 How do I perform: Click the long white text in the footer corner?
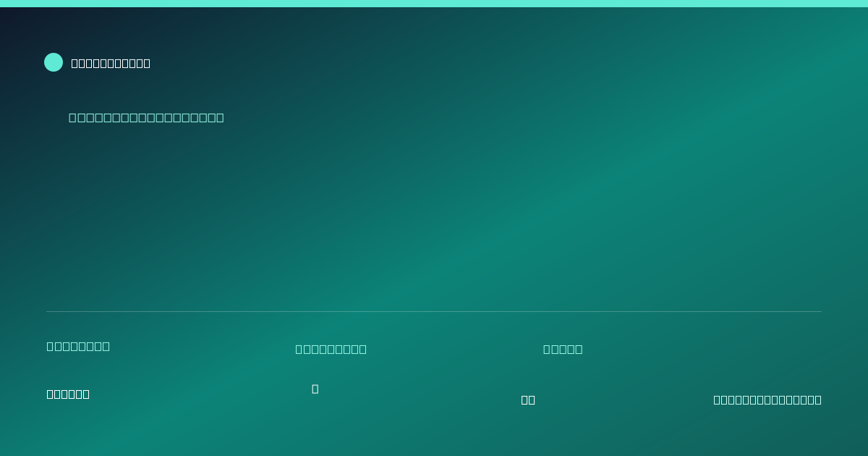(767, 400)
